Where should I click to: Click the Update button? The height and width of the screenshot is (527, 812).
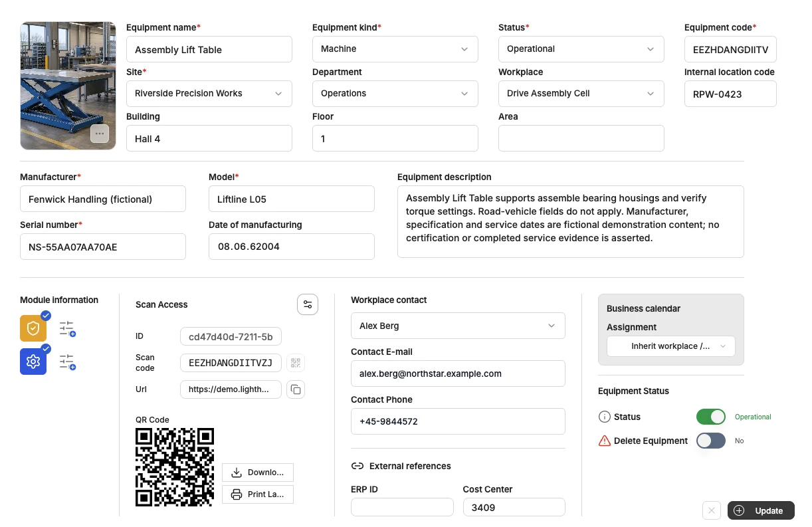point(761,510)
